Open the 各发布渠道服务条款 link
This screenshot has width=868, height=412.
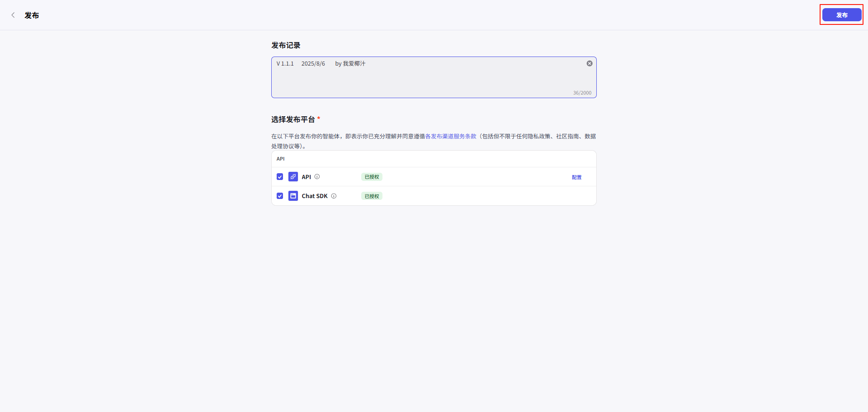click(451, 136)
